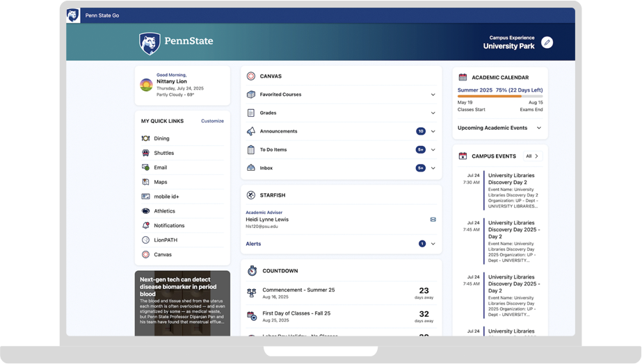The width and height of the screenshot is (642, 364).
Task: Click the Starfish section icon
Action: (251, 195)
